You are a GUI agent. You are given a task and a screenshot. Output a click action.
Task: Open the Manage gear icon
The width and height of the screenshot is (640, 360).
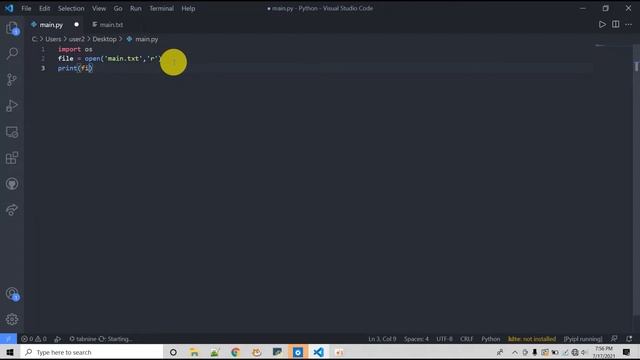point(12,319)
